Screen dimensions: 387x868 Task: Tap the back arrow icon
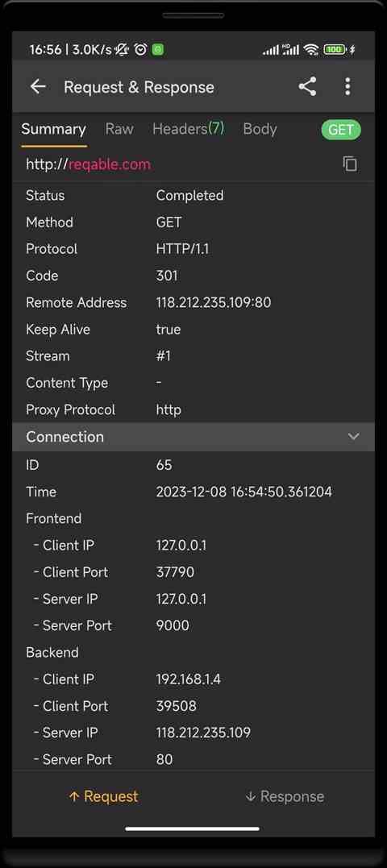tap(38, 86)
